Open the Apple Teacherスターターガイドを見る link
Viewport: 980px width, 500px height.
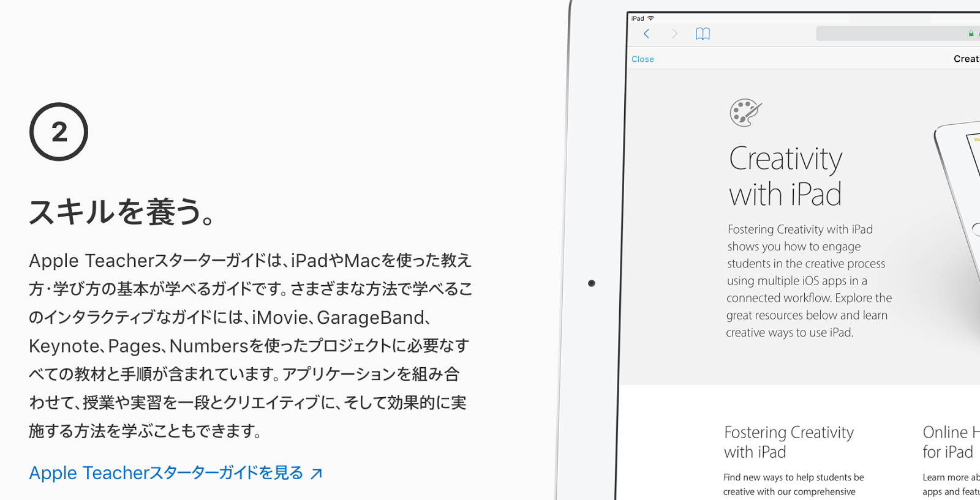click(x=176, y=473)
